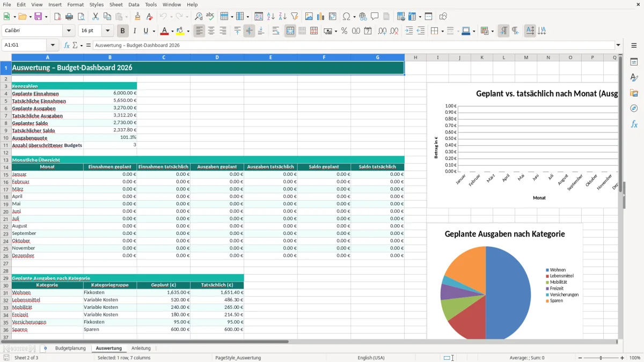The width and height of the screenshot is (644, 362).
Task: Insert an image
Action: pyautogui.click(x=309, y=17)
